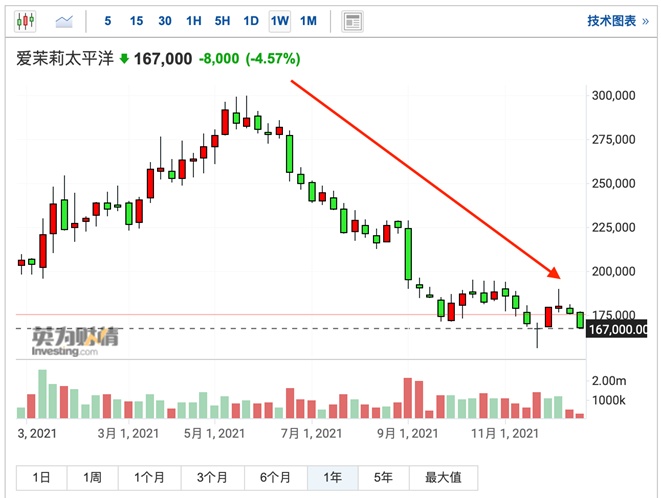Open the news panel icon in toolbar
Screen dimensions: 661x498
[352, 20]
